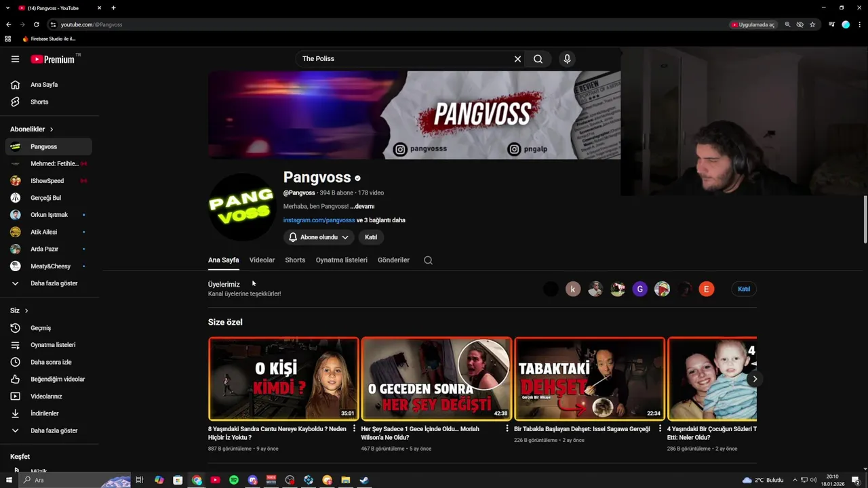This screenshot has height=488, width=868.
Task: Click Katıl button in members row
Action: click(744, 289)
